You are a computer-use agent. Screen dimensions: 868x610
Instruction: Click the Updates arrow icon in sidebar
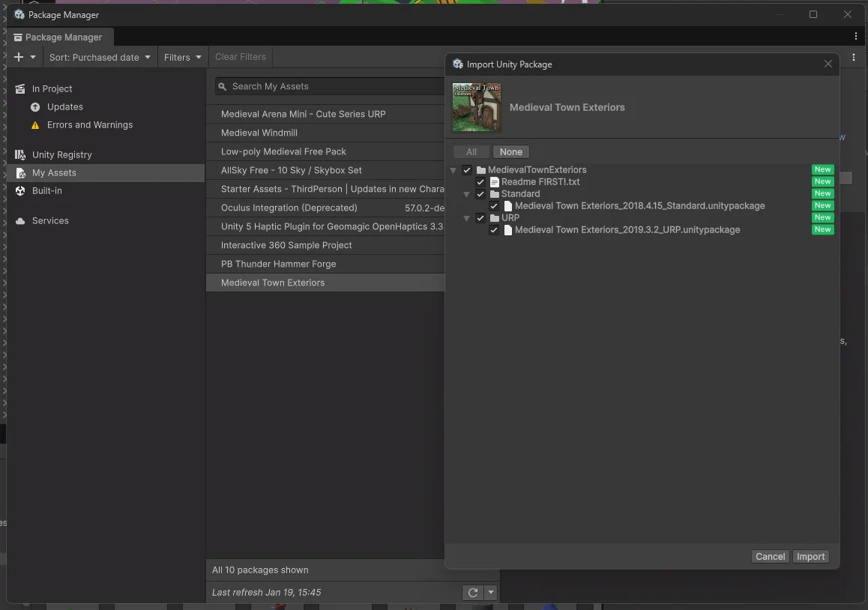click(x=35, y=107)
